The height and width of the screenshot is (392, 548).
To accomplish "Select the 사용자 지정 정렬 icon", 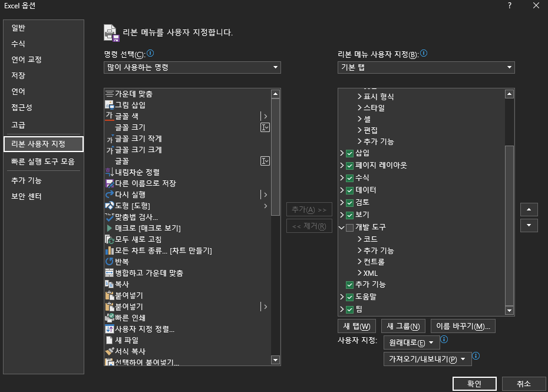I will click(110, 329).
